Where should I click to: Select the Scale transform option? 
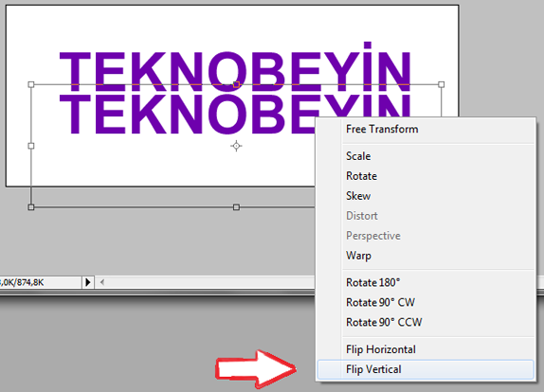point(426,156)
